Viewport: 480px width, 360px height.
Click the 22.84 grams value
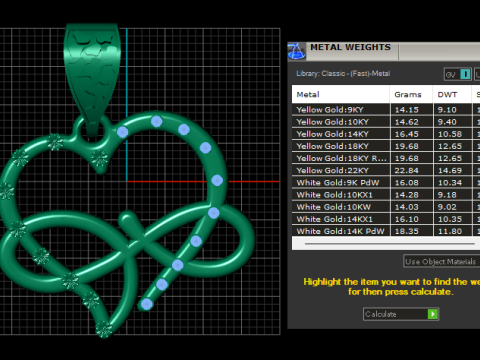coord(407,170)
